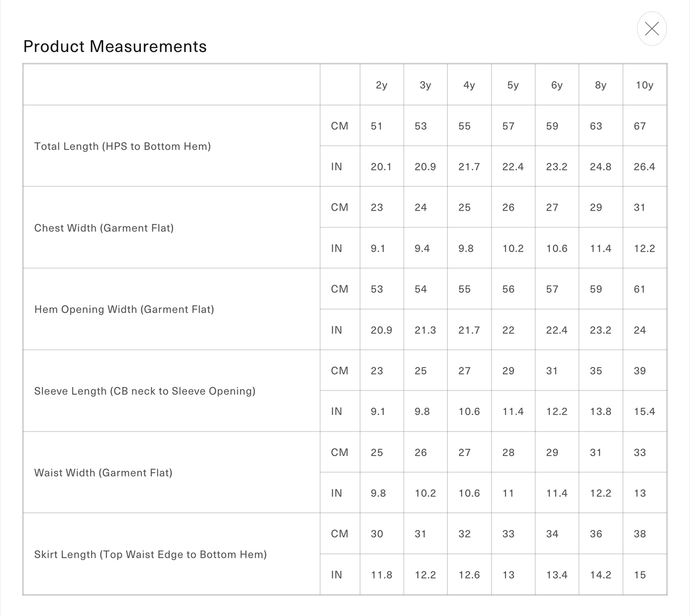Close the Product Measurements dialog
Image resolution: width=690 pixels, height=616 pixels.
tap(651, 29)
